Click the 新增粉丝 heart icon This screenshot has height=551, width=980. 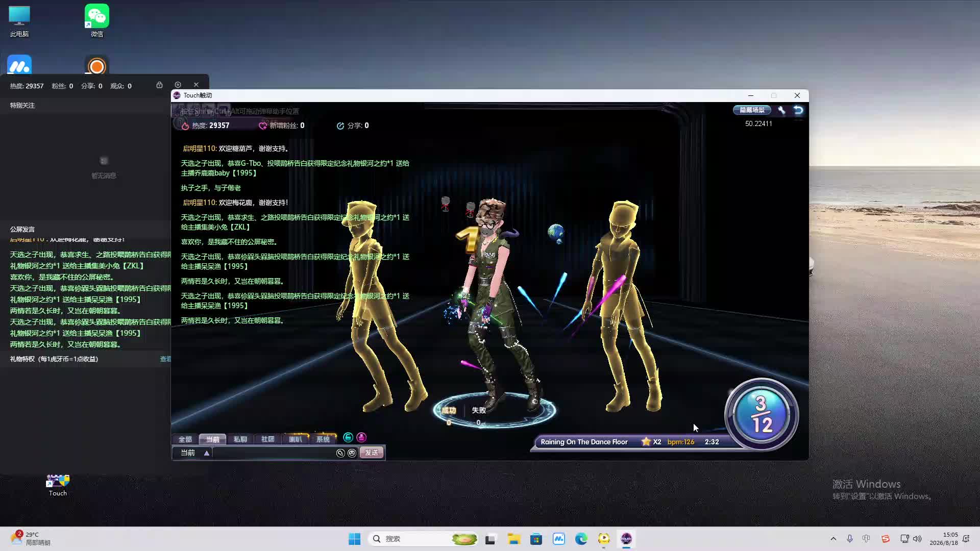point(263,126)
